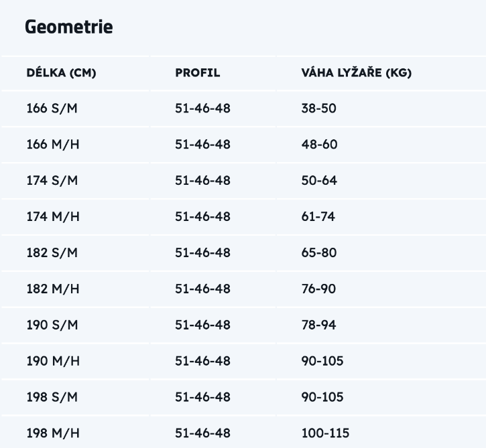Click the 174 S/M length cell

pyautogui.click(x=52, y=181)
